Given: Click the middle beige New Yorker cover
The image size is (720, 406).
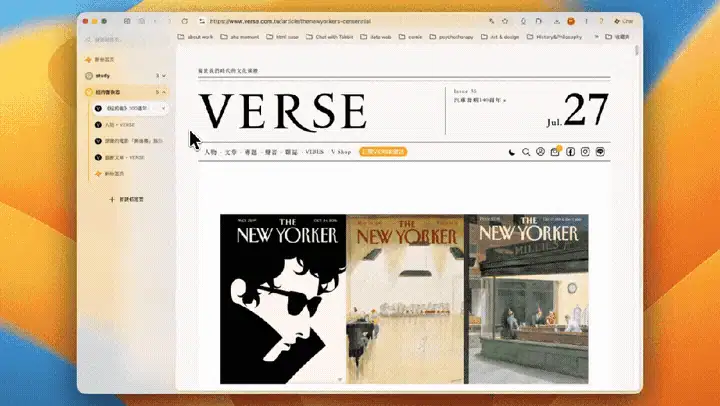Looking at the screenshot, I should point(405,299).
